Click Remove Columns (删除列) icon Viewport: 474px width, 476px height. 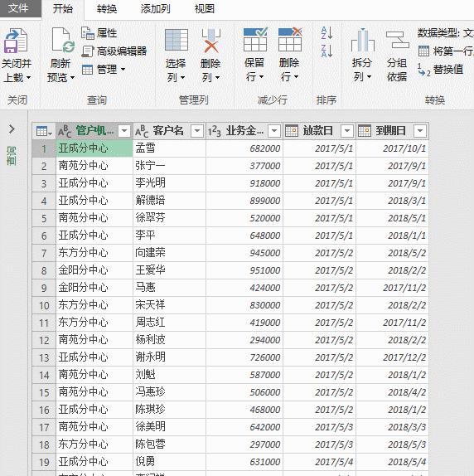(211, 41)
